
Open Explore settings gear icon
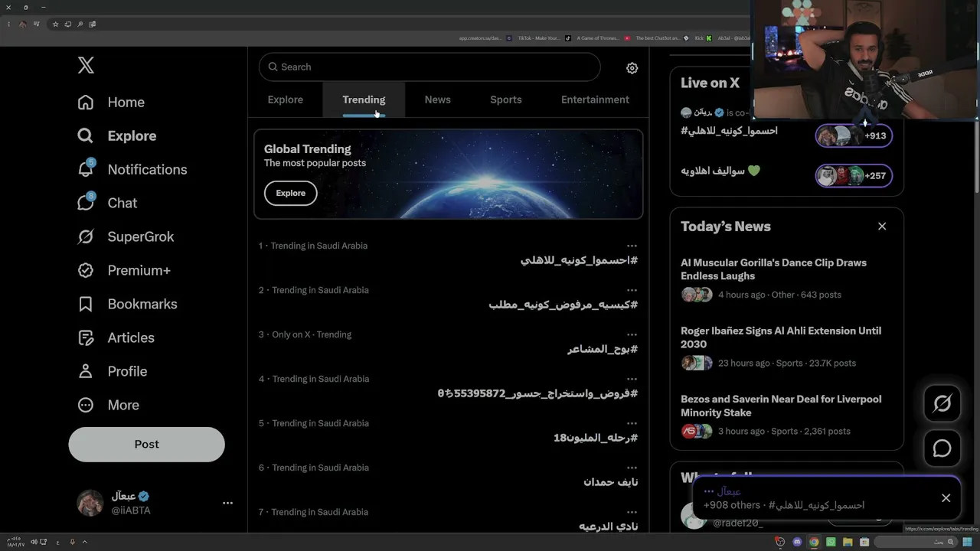[x=632, y=68]
